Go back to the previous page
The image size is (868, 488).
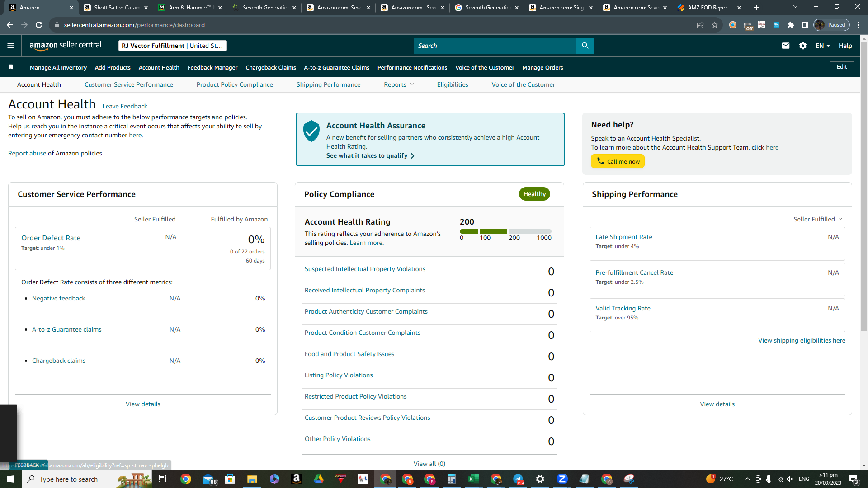click(x=10, y=25)
